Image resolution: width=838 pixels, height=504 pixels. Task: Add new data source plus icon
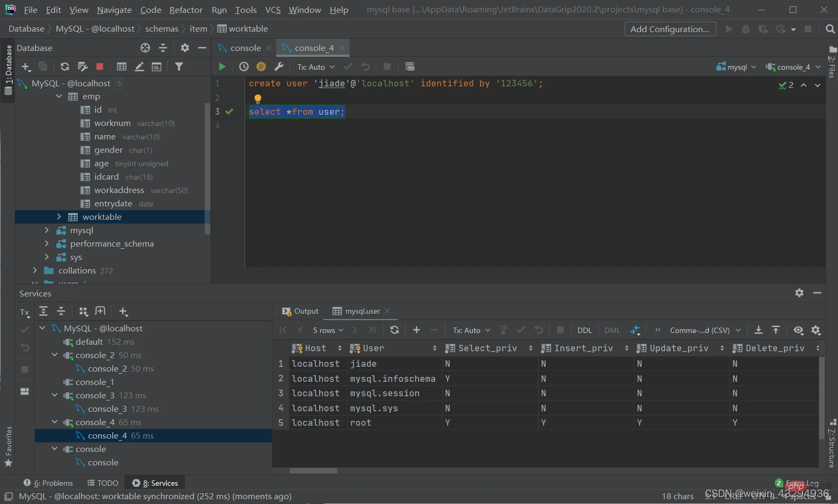26,66
